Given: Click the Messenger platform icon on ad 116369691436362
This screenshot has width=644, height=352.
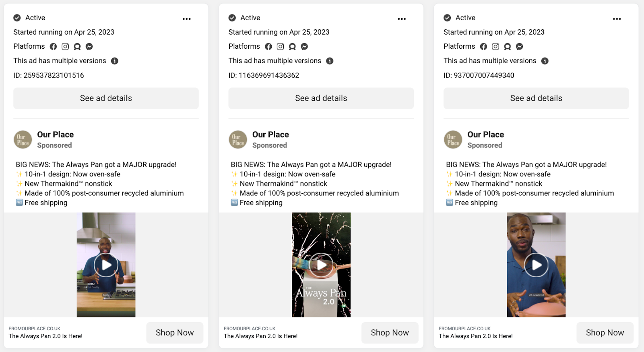Looking at the screenshot, I should pyautogui.click(x=305, y=47).
